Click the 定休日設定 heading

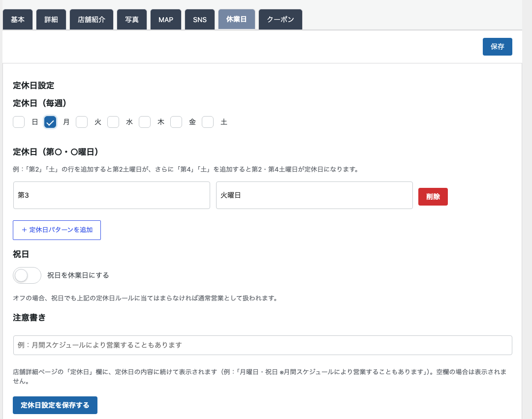point(33,86)
